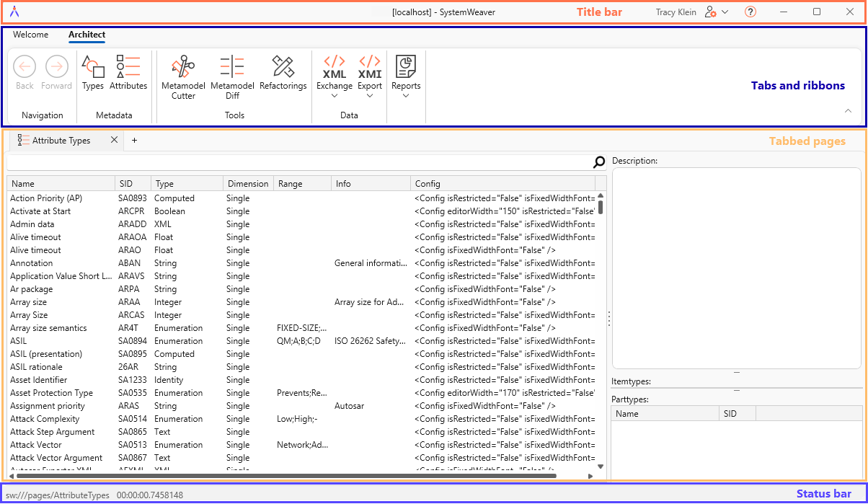868x504 pixels.
Task: Add a new tabbed page with plus
Action: click(134, 141)
